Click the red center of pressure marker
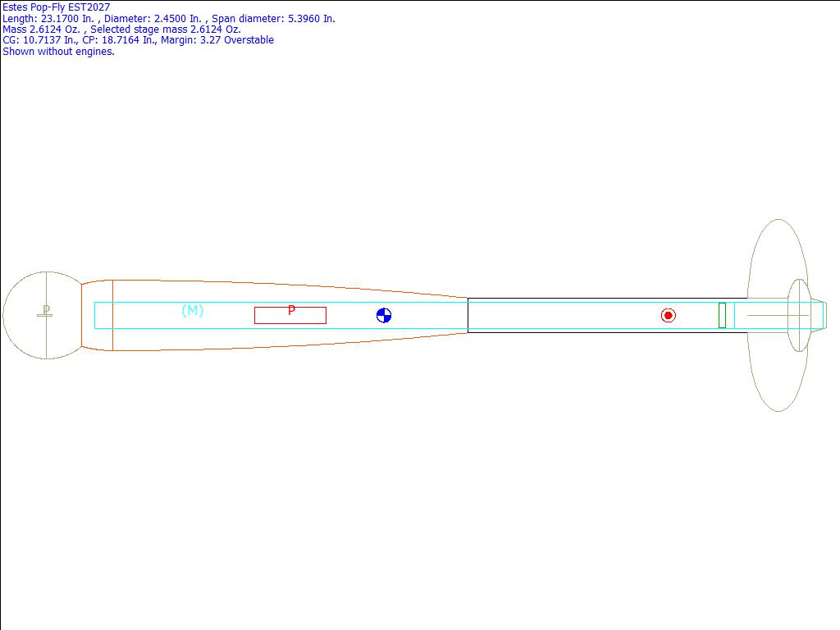The image size is (840, 630). pyautogui.click(x=669, y=316)
